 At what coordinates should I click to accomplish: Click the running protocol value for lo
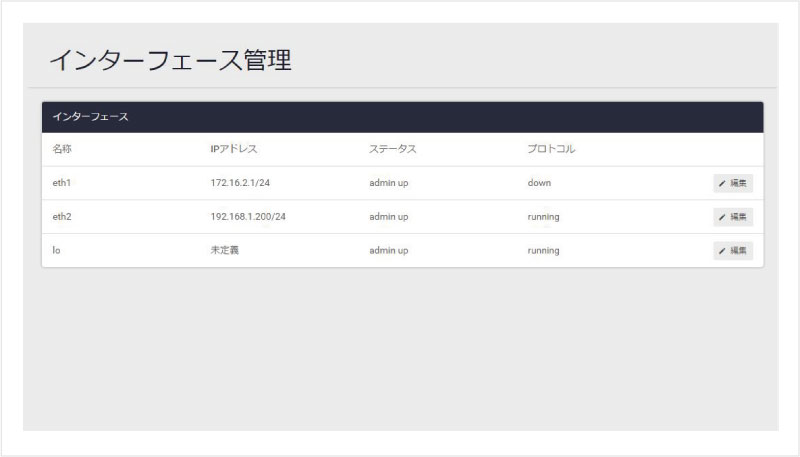tap(543, 250)
